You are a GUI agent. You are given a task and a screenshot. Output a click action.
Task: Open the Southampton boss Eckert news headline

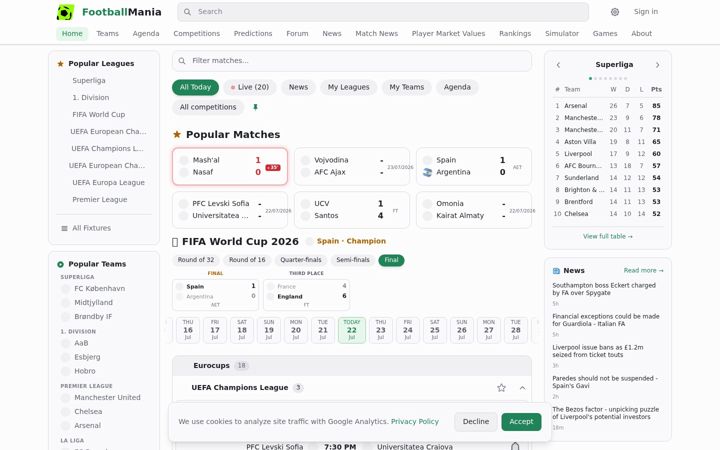coord(604,289)
